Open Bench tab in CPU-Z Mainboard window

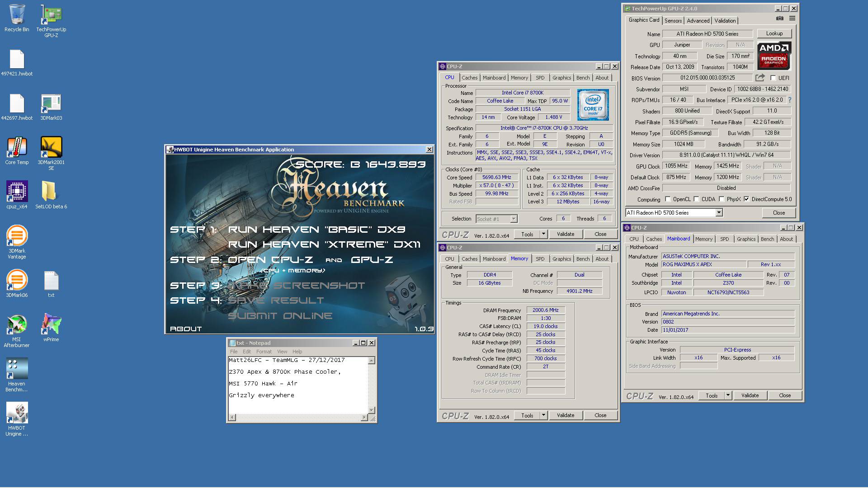click(767, 239)
